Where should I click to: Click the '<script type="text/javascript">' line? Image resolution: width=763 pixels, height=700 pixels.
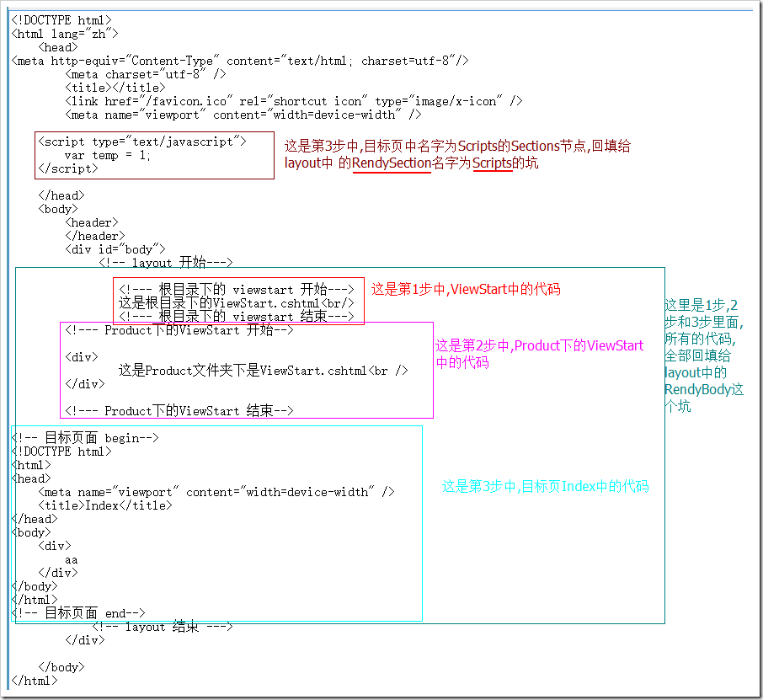[x=142, y=142]
